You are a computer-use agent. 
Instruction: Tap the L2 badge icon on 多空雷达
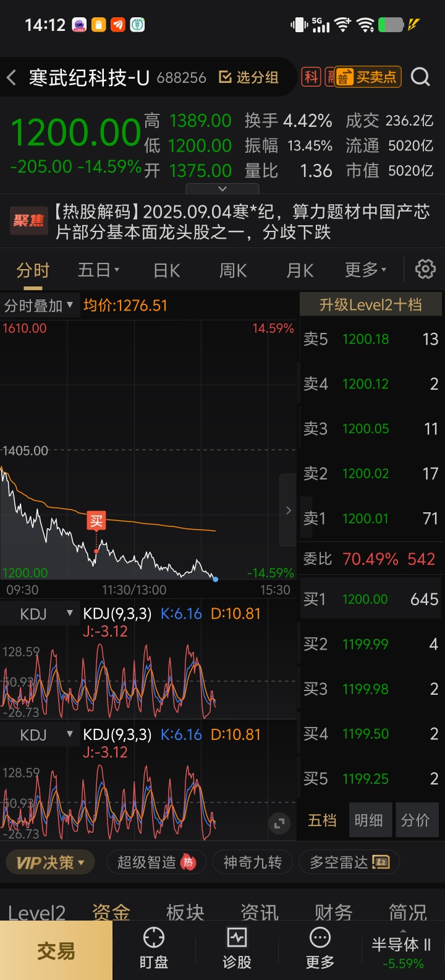tap(381, 862)
